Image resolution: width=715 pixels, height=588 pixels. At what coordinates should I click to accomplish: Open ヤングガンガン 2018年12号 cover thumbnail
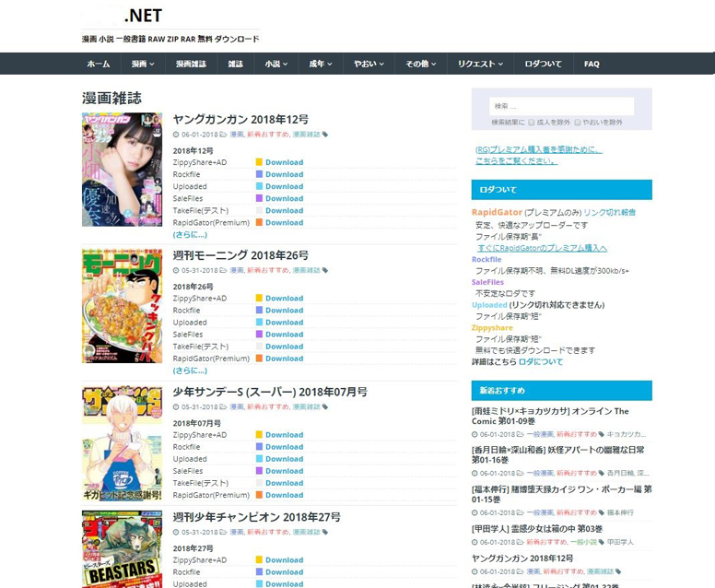[123, 170]
